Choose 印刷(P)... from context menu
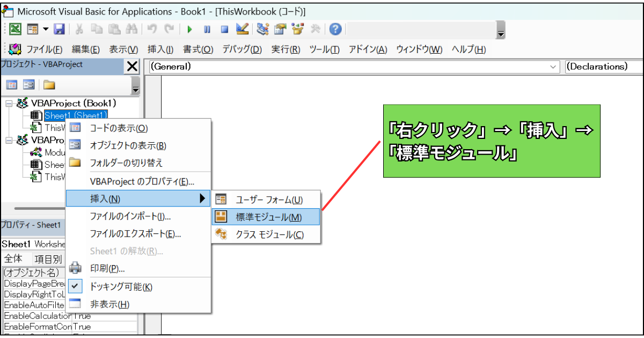This screenshot has width=644, height=338. point(138,268)
